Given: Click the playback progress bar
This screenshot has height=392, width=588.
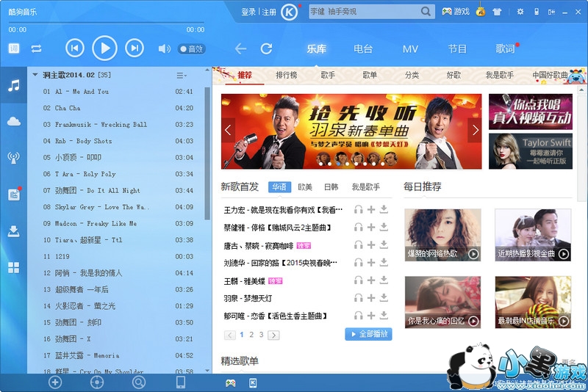Looking at the screenshot, I should (107, 23).
